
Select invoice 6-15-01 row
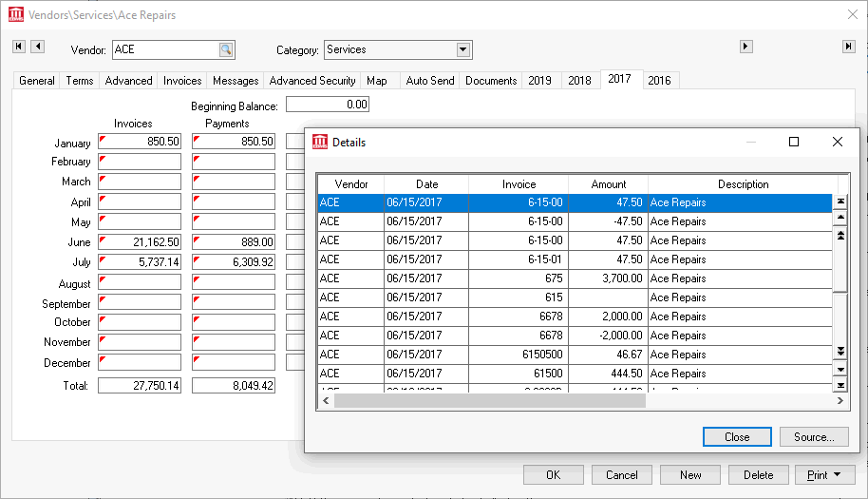(x=576, y=259)
